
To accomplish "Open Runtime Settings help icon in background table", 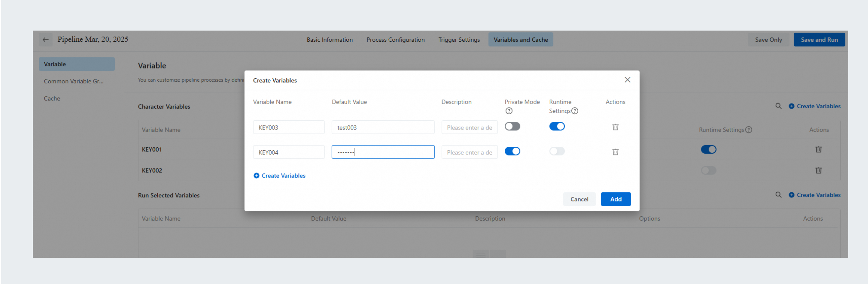I will coord(749,130).
